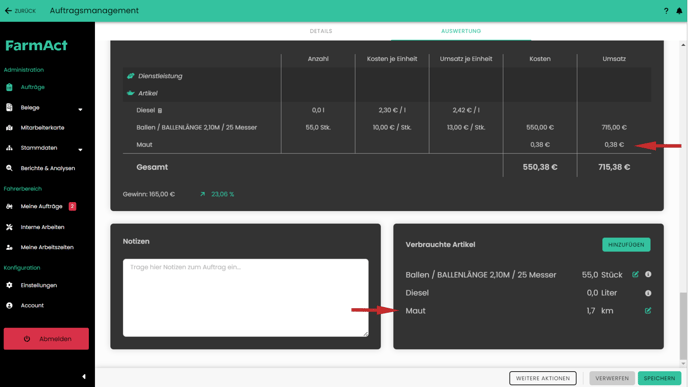Expand the Stammdaten submenu arrow
688x387 pixels.
tap(80, 150)
